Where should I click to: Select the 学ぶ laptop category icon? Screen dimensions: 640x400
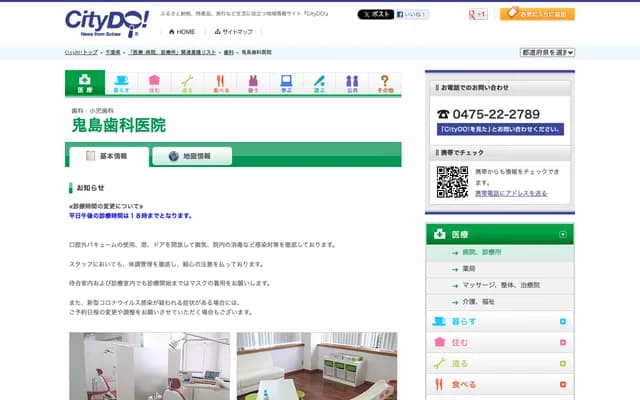point(287,84)
